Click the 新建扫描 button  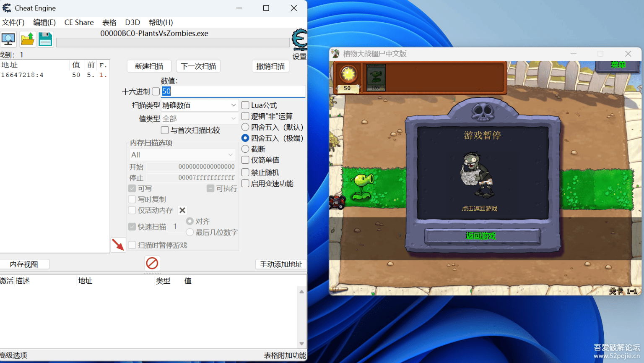(149, 66)
